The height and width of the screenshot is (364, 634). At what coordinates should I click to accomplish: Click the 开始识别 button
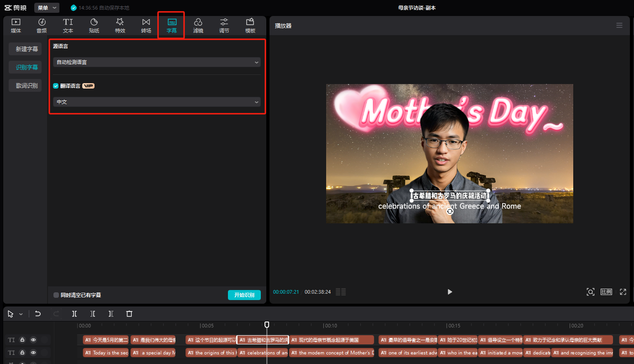point(244,295)
